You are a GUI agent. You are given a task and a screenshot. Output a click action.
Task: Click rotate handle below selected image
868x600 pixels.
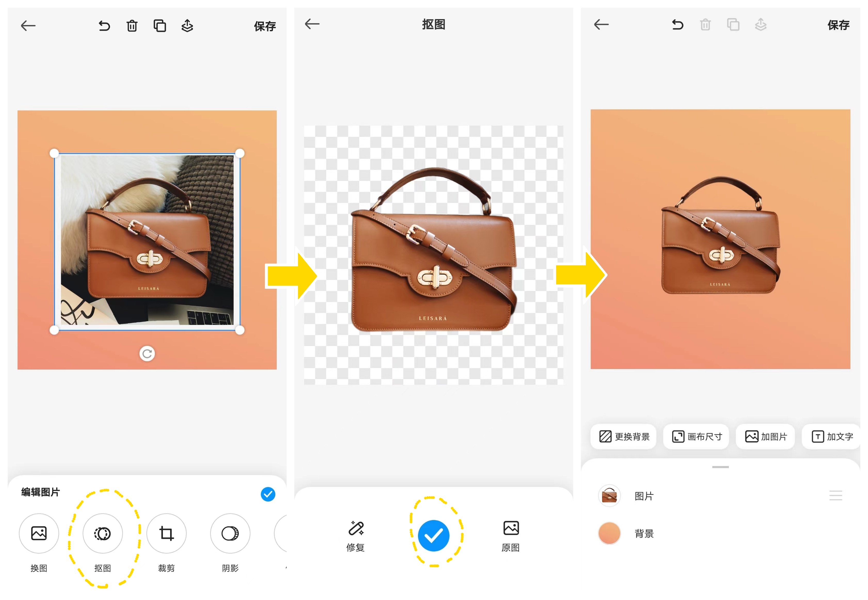[147, 354]
